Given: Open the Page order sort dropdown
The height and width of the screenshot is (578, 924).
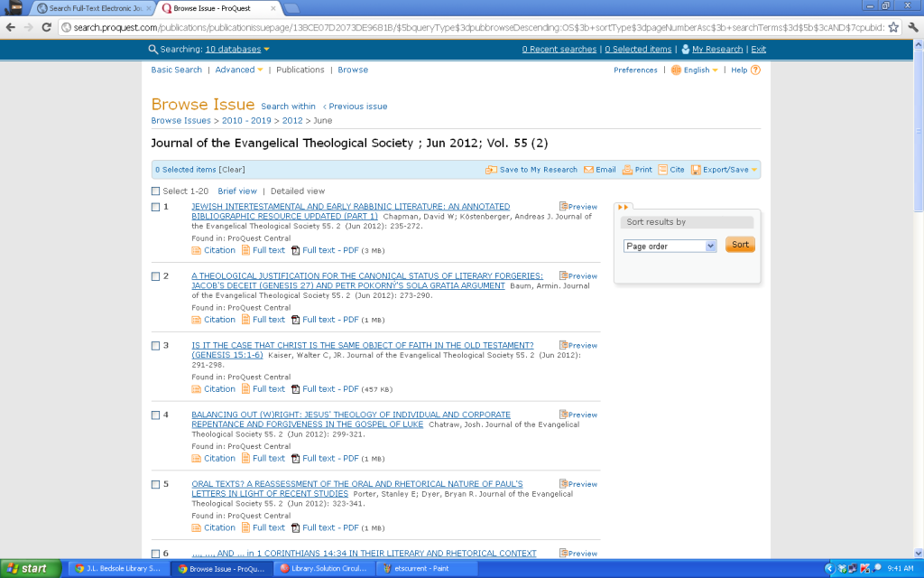Looking at the screenshot, I should pyautogui.click(x=670, y=245).
